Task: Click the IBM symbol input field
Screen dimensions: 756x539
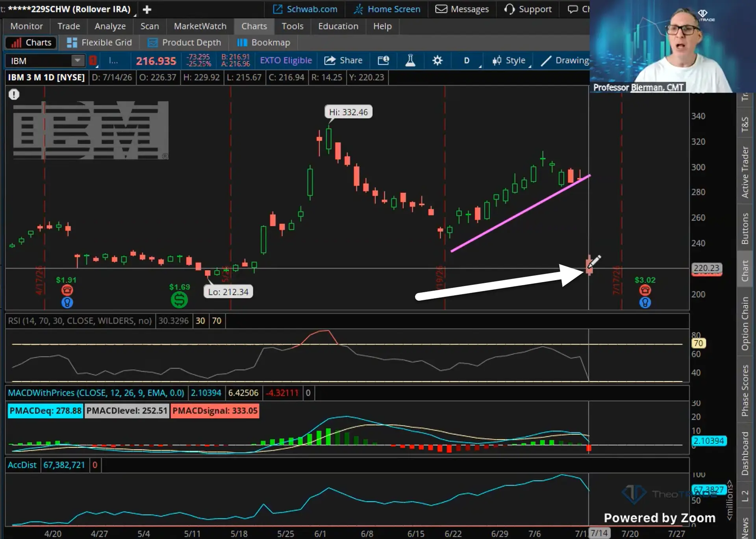Action: [x=39, y=61]
